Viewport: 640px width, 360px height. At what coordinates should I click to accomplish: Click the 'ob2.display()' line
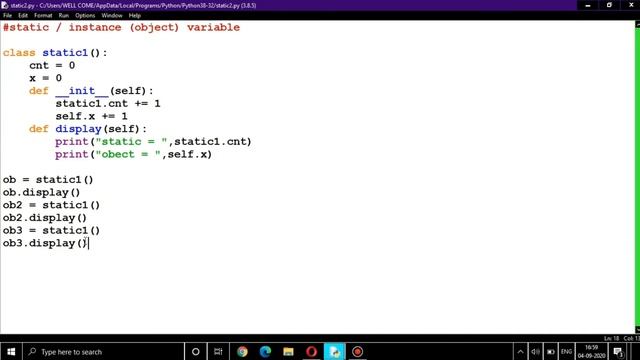click(x=44, y=217)
